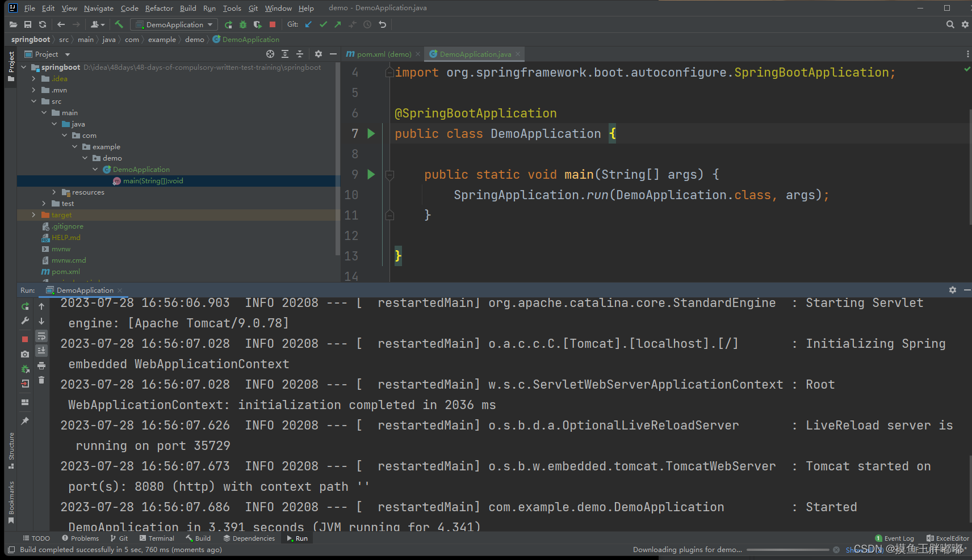
Task: Click Downloading plugins progress bar
Action: coord(788,550)
